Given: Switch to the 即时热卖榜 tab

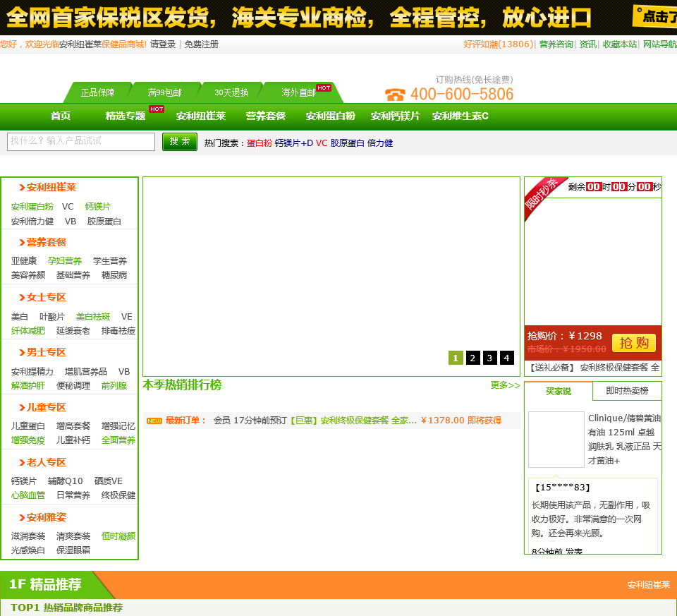Looking at the screenshot, I should click(x=627, y=391).
